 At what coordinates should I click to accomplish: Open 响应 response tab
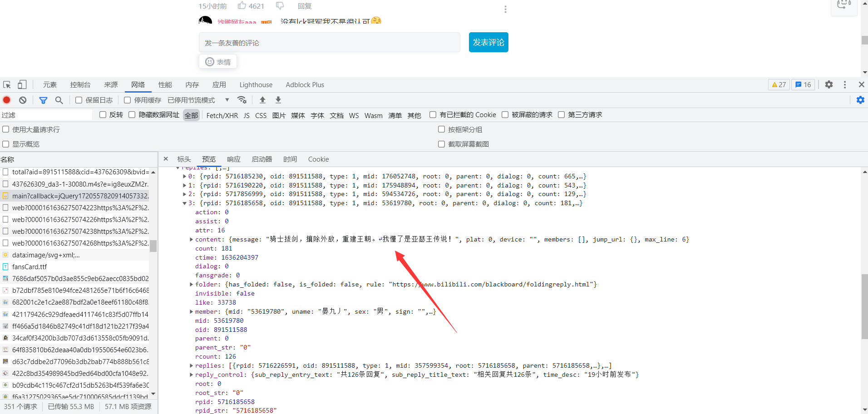tap(234, 159)
